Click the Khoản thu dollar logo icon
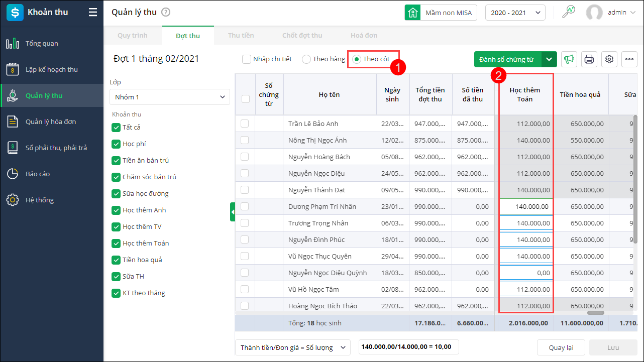644x362 pixels. [15, 12]
